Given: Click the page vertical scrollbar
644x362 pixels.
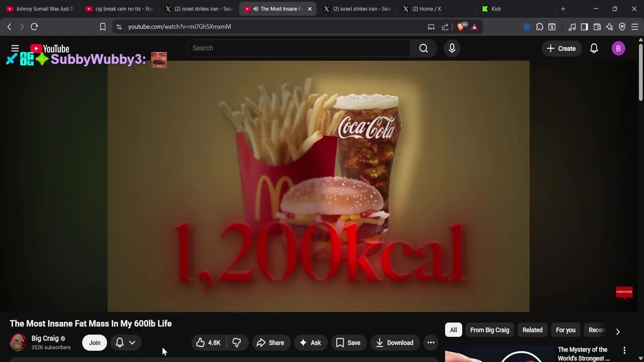Looking at the screenshot, I should pyautogui.click(x=640, y=73).
